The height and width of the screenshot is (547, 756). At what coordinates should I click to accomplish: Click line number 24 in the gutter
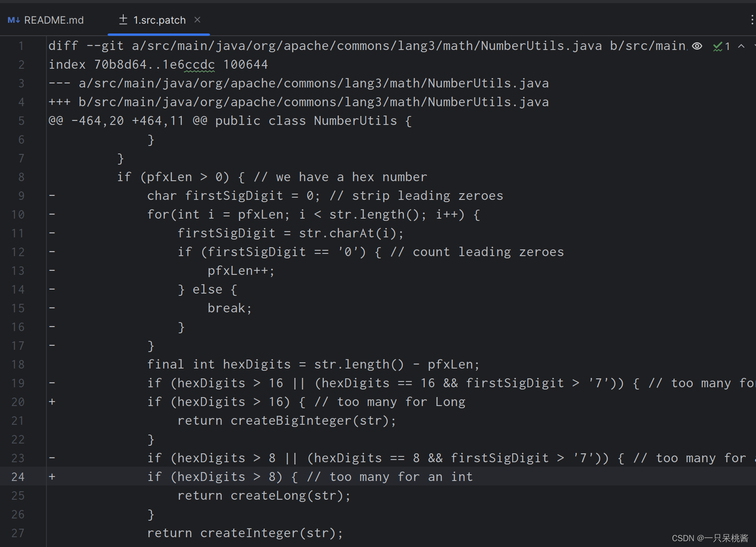point(18,477)
